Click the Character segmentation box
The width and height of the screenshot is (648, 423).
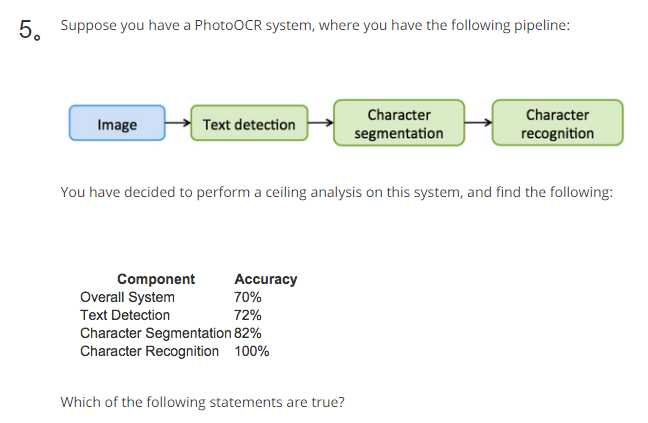(399, 123)
